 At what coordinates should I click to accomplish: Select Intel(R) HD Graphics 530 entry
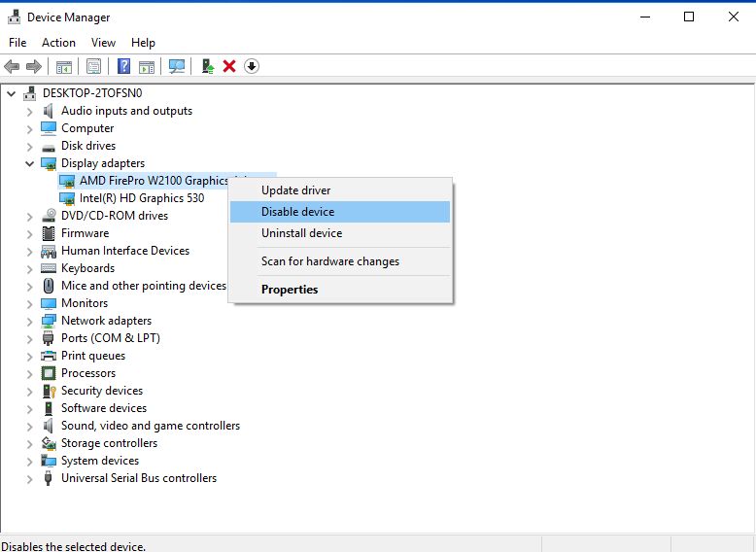(142, 198)
